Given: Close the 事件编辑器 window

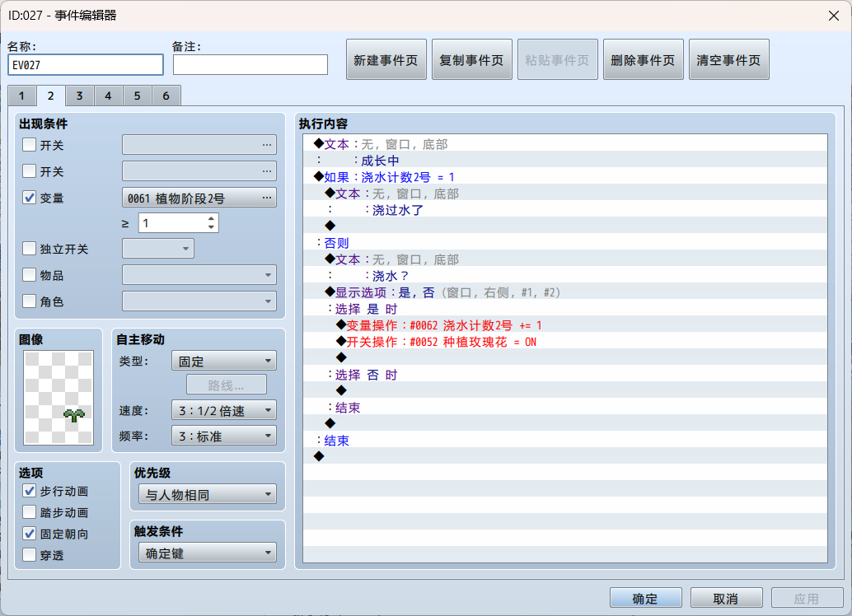Looking at the screenshot, I should (x=834, y=16).
